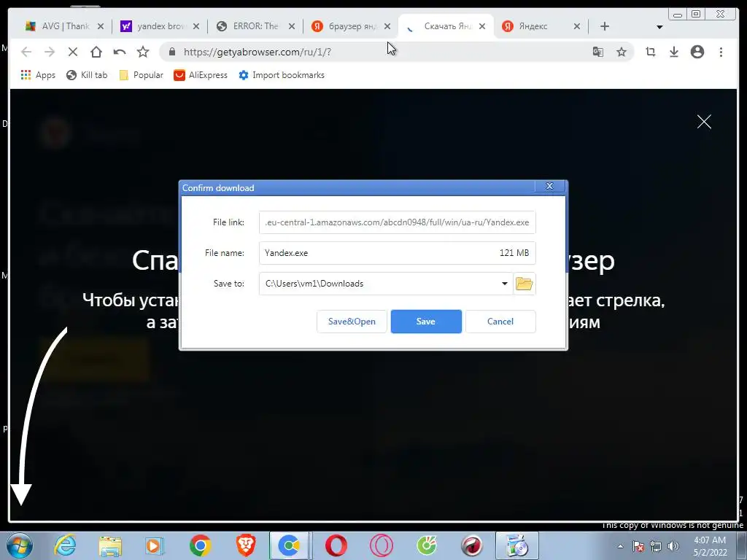Click the undo closed tab arrow icon
Viewport: 747px width, 560px height.
pyautogui.click(x=120, y=52)
